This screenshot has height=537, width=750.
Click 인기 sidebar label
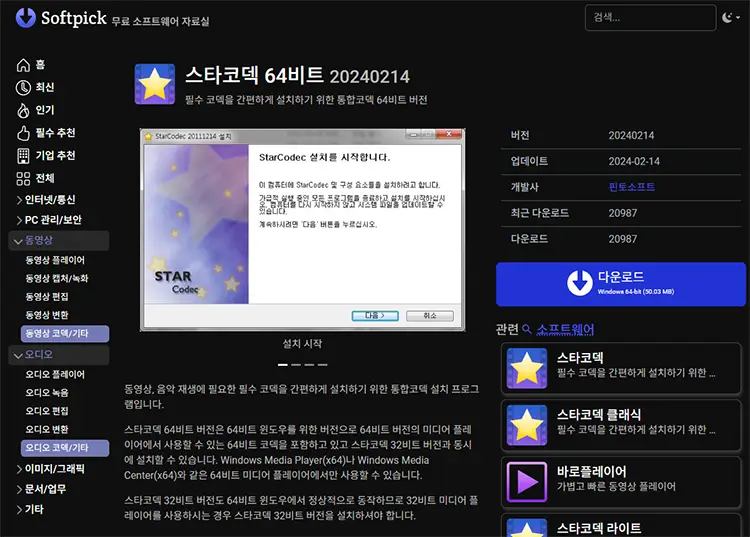coord(44,110)
